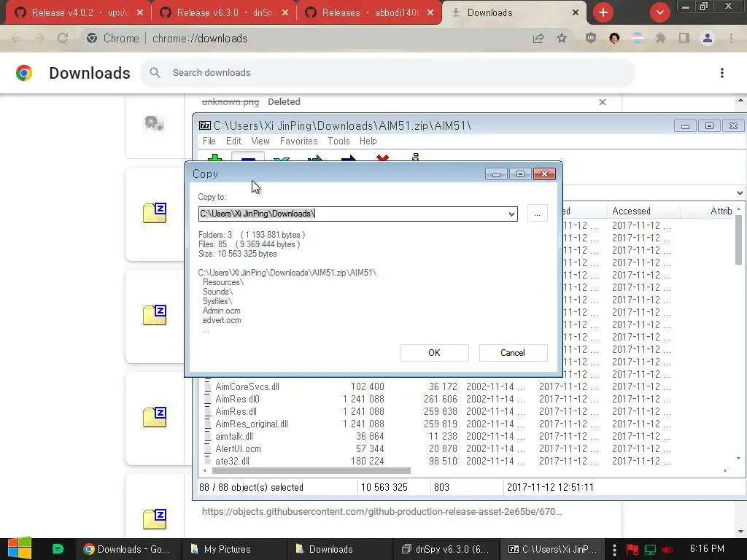Click the Search downloads field

387,72
